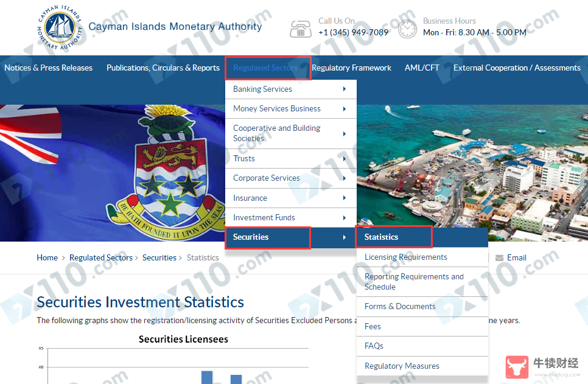Select Banking Services in dropdown
The image size is (588, 384).
tap(290, 89)
